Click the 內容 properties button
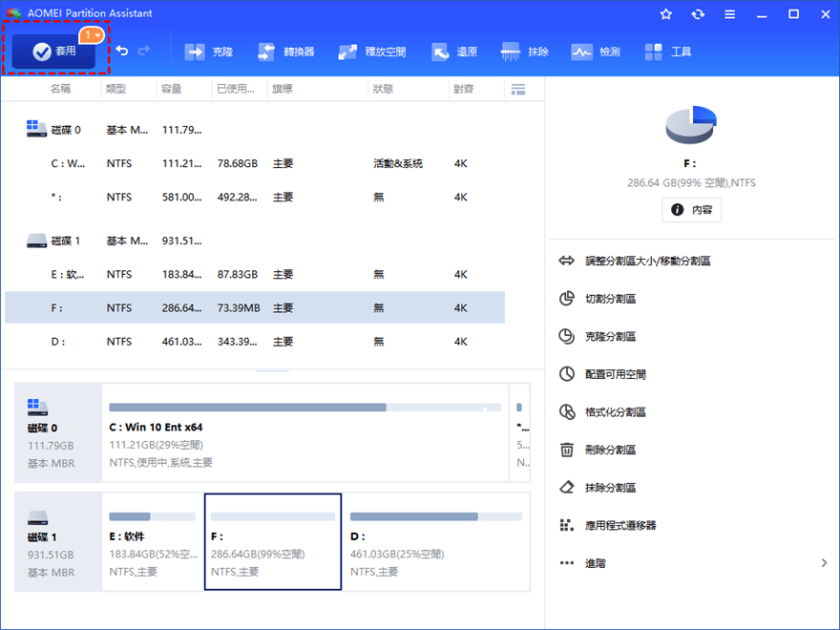Screen dimensions: 840x630 point(691,209)
